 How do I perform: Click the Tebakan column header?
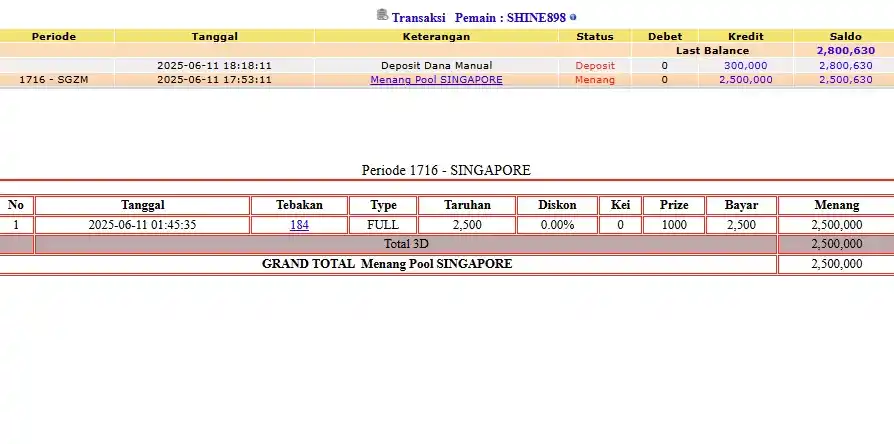[299, 205]
